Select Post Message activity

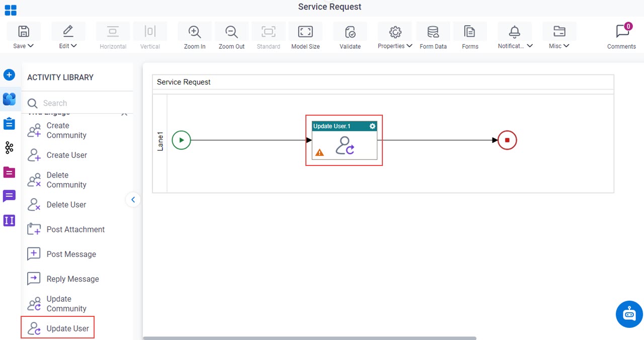click(61, 254)
